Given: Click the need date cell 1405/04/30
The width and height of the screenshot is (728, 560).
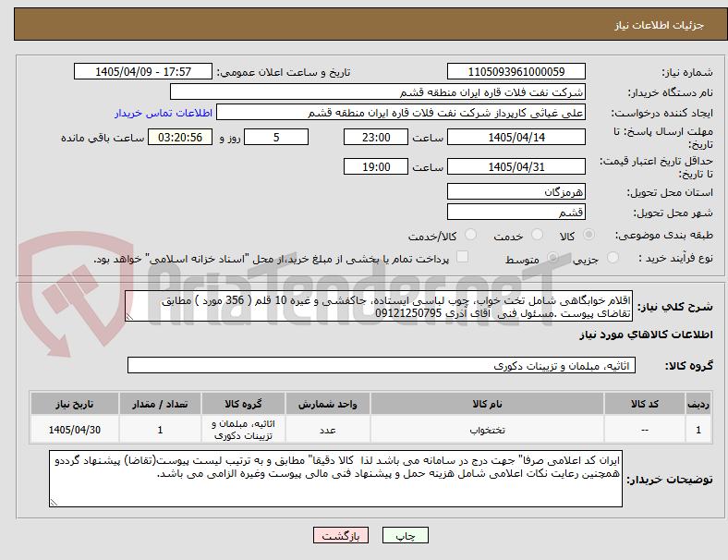Looking at the screenshot, I should [75, 430].
